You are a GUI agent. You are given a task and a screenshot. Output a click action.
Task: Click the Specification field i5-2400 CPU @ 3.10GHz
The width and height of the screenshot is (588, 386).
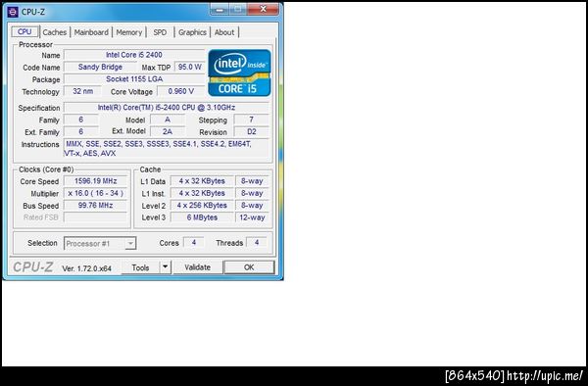click(x=167, y=108)
